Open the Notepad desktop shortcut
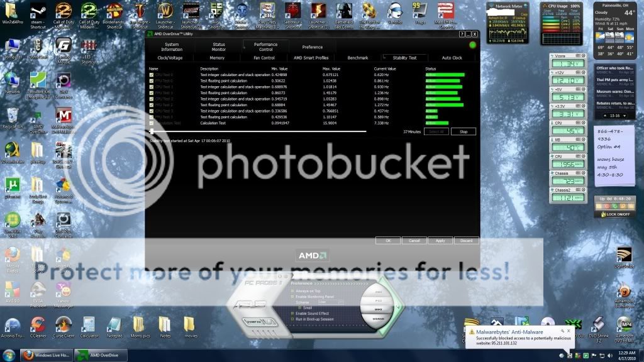Screen dimensions: 644x362 click(x=114, y=327)
